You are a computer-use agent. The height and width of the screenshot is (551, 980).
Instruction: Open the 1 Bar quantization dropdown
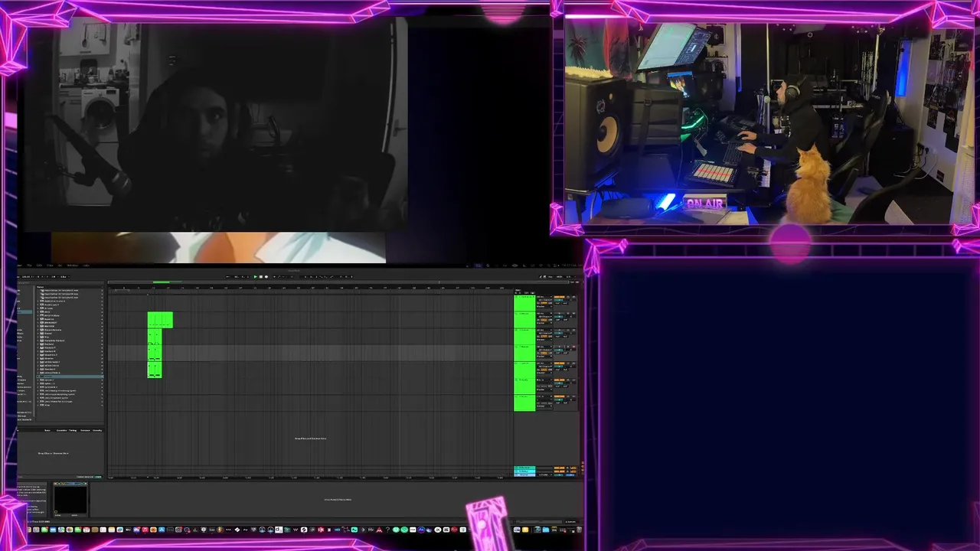point(64,276)
